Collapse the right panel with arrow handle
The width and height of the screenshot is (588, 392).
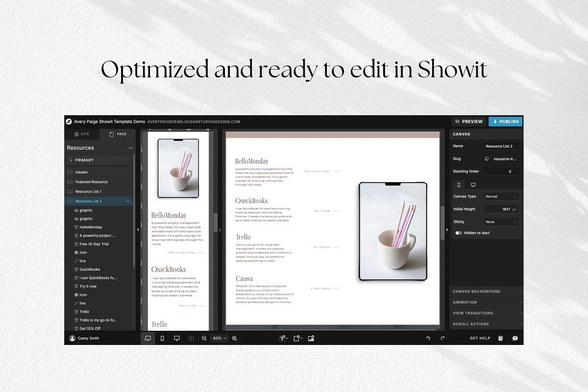pos(446,229)
